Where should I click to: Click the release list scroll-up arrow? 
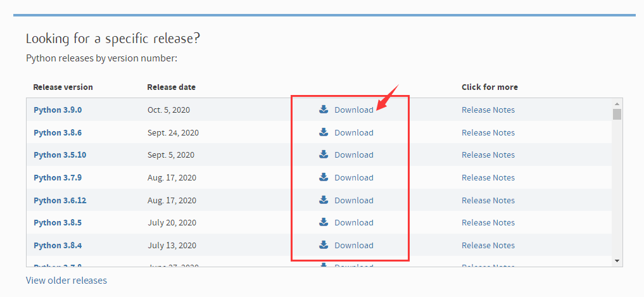point(617,103)
